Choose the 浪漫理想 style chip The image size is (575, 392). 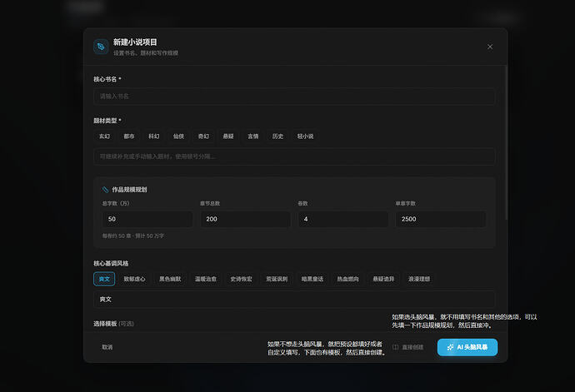tap(419, 279)
